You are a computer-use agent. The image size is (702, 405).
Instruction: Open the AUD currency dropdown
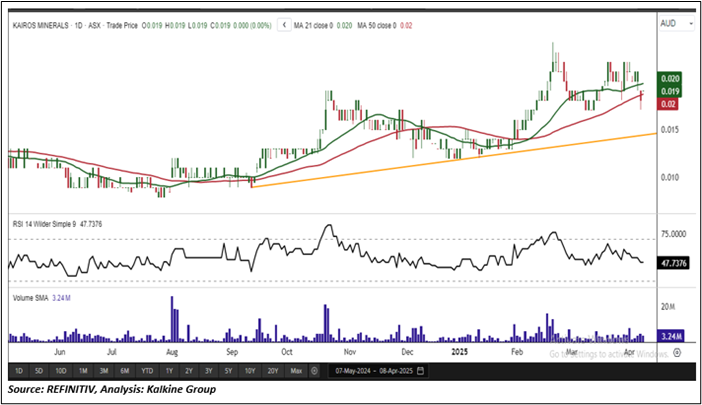(x=676, y=23)
